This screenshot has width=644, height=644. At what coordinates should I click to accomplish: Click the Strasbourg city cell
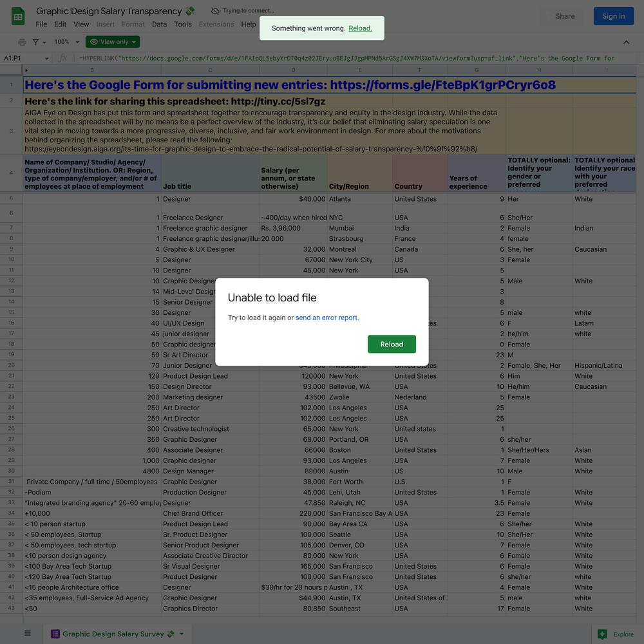[360, 239]
